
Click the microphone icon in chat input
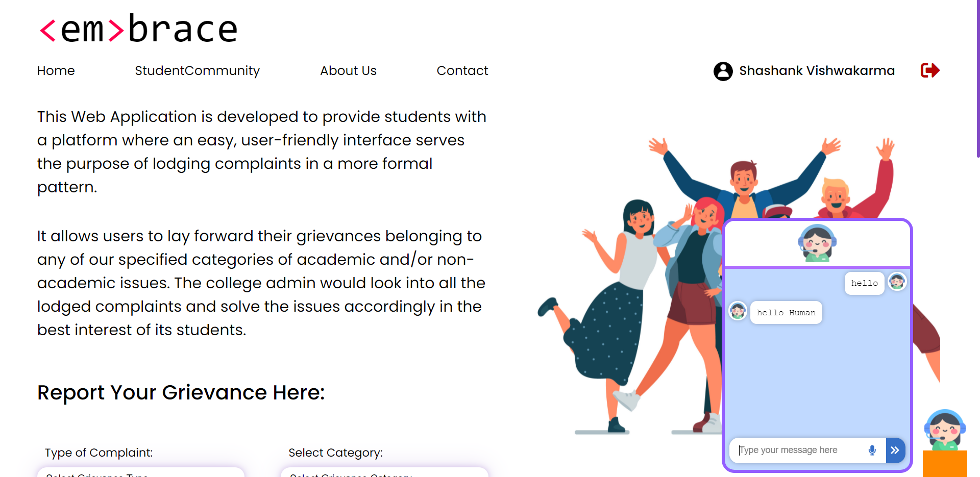pyautogui.click(x=872, y=450)
